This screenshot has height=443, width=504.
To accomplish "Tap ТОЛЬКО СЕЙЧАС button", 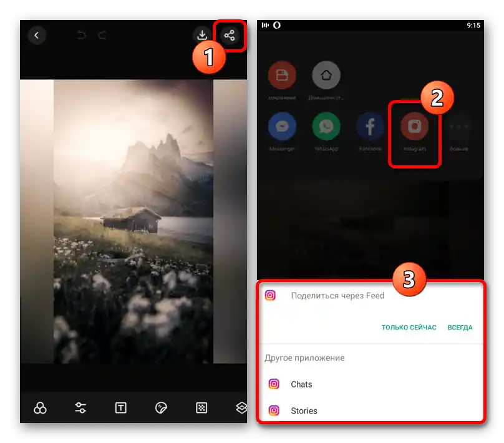I will [409, 328].
